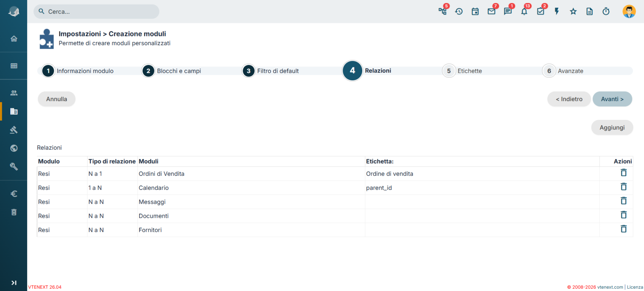Image resolution: width=644 pixels, height=291 pixels.
Task: Click the < Indietro button
Action: [x=569, y=99]
